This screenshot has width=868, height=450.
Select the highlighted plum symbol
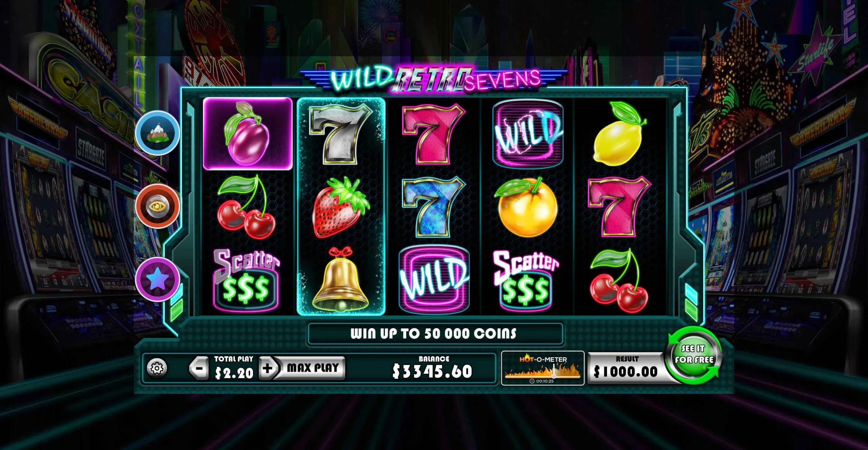(248, 134)
